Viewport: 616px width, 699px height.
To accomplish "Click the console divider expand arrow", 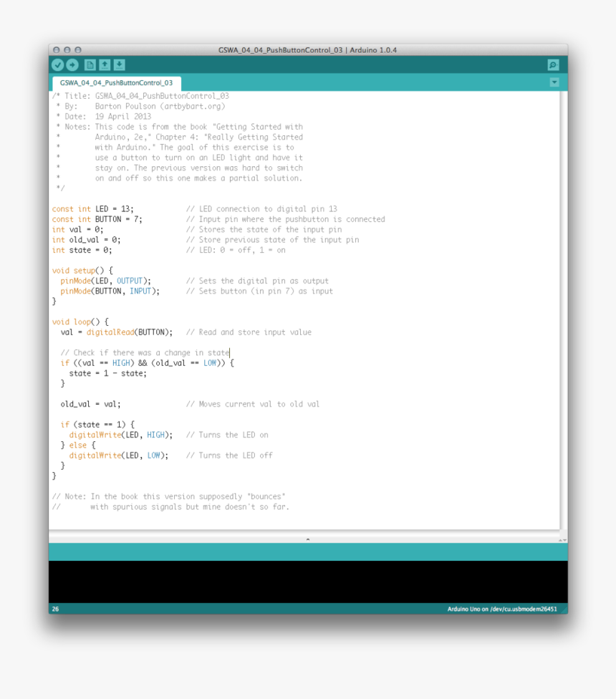I will 308,539.
